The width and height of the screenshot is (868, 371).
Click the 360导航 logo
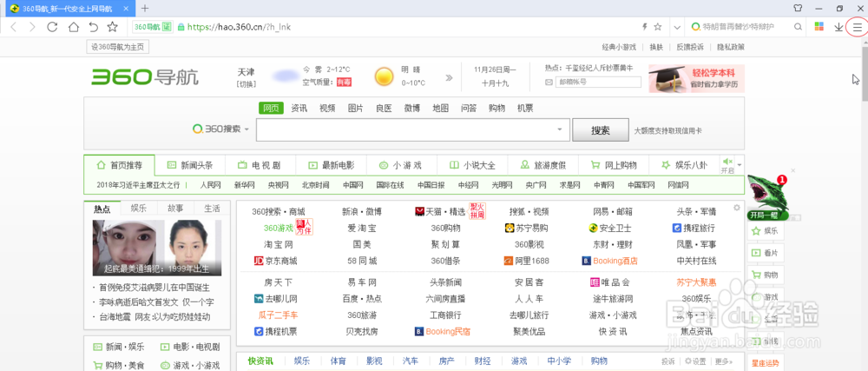(x=145, y=77)
